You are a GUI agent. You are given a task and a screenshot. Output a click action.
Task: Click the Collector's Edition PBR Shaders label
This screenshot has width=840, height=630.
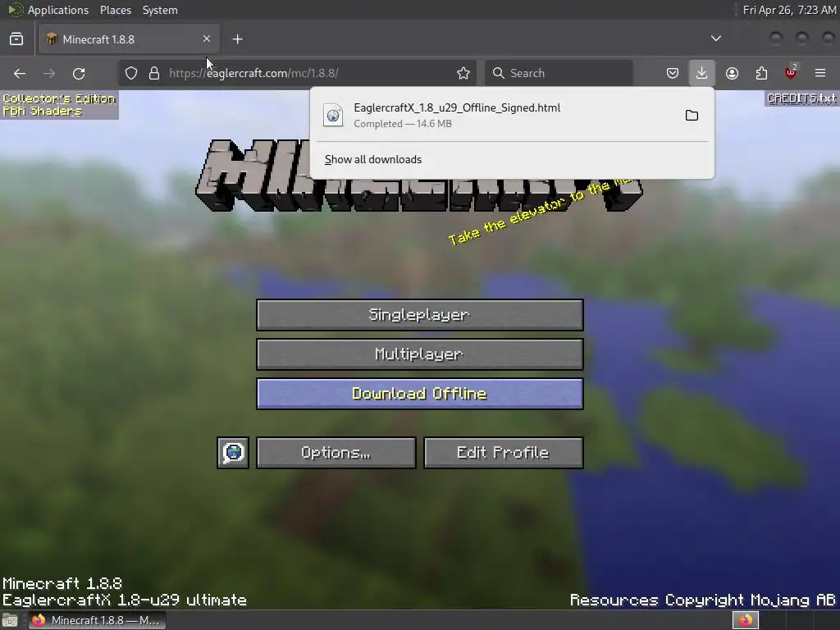(x=58, y=105)
